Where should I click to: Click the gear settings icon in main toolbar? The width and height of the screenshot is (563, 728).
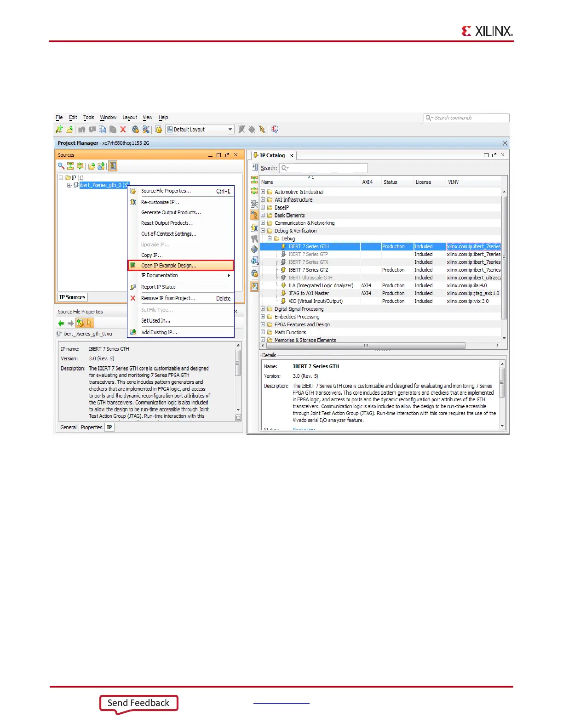pos(135,130)
